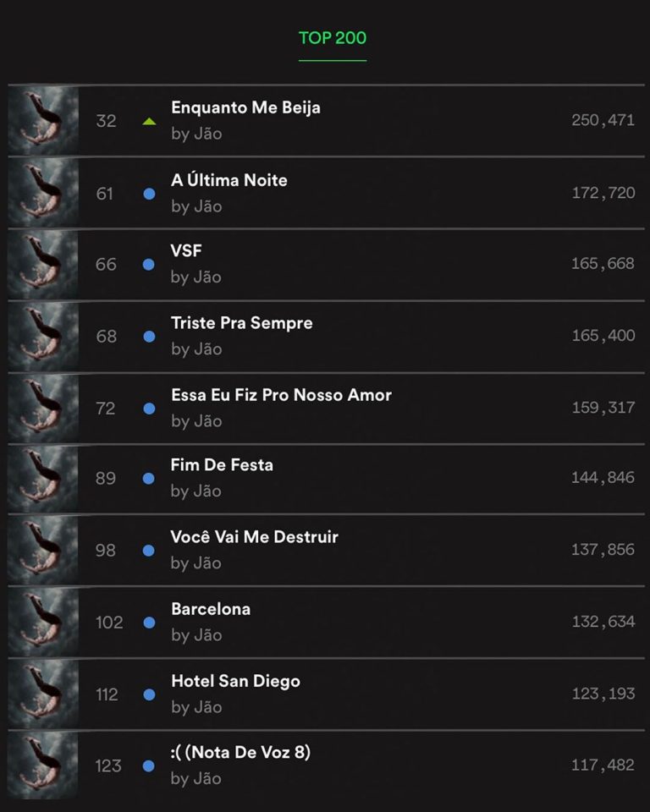Open the TOP 200 tab

(333, 38)
